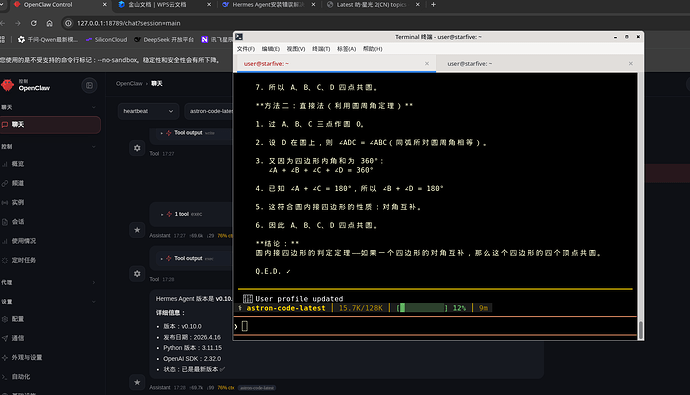Expand the 代理 section chevron
Viewport: 690px width, 395px height.
tap(94, 282)
